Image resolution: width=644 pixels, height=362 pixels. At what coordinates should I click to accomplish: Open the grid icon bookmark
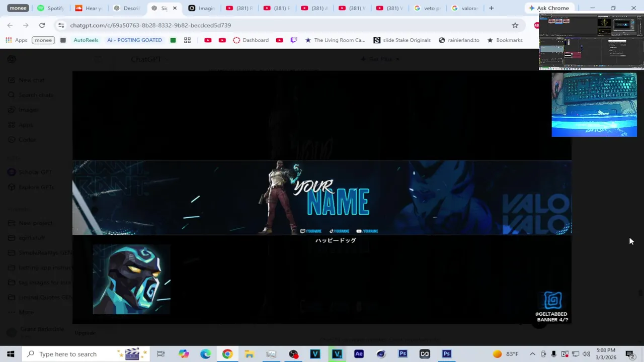click(x=187, y=40)
